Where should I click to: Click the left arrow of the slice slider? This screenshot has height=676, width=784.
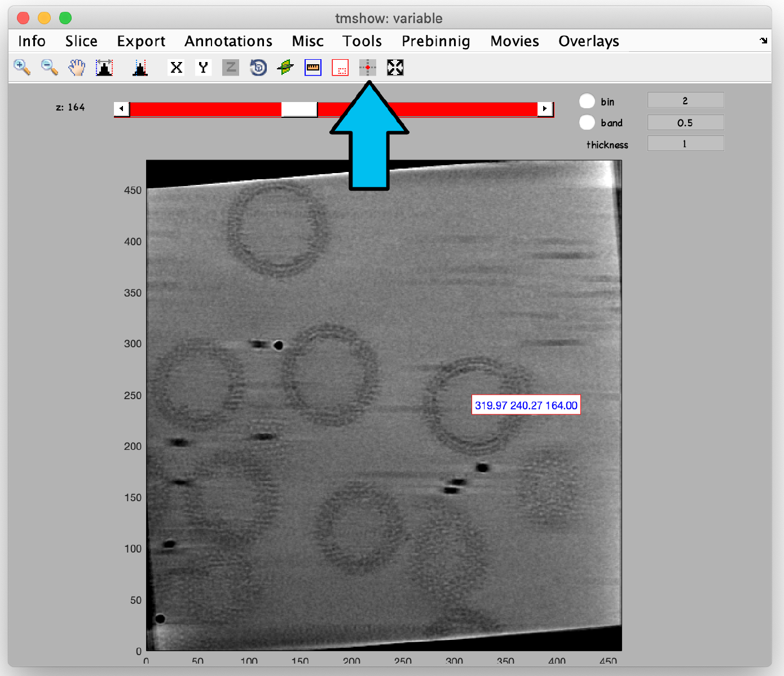(x=121, y=109)
